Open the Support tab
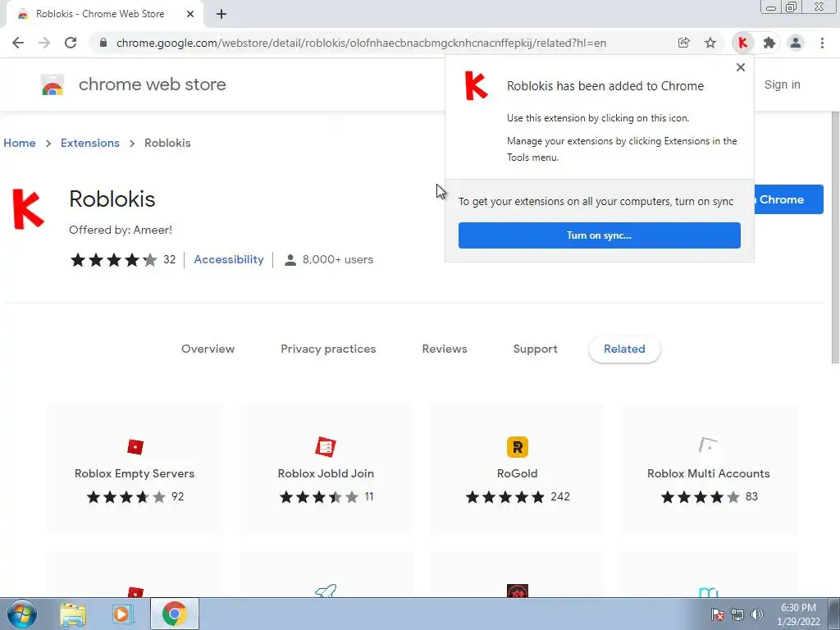The height and width of the screenshot is (630, 840). [x=535, y=349]
